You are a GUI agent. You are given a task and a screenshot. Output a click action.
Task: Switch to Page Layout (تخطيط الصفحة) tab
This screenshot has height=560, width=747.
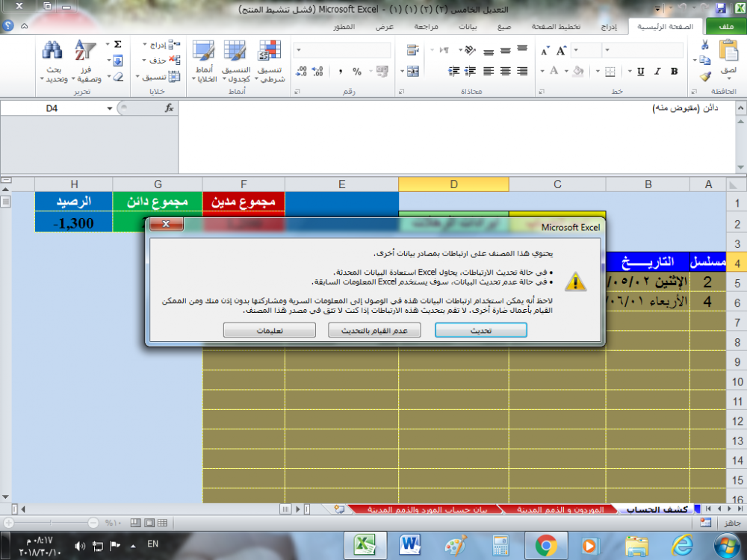556,27
